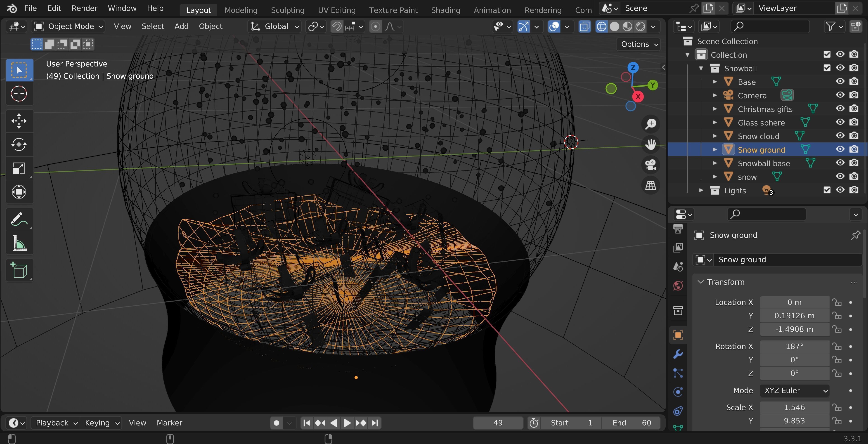Select the Annotate tool
The width and height of the screenshot is (868, 444).
point(19,219)
